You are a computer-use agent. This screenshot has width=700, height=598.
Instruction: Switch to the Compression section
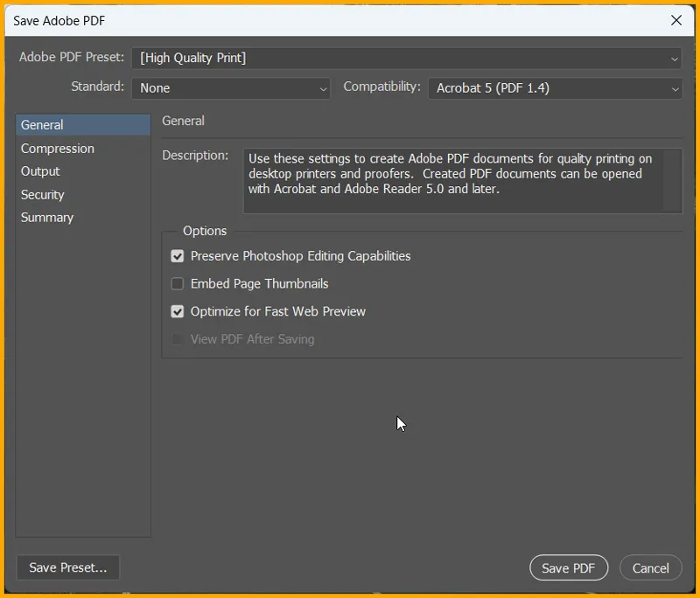point(57,148)
